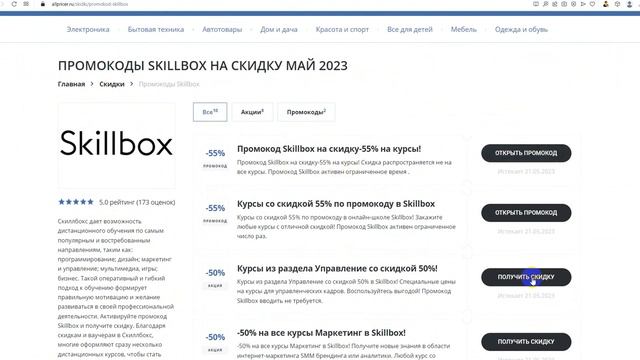Click title '-50% на все курсы Маркетинг в Skillbox!'

321,333
